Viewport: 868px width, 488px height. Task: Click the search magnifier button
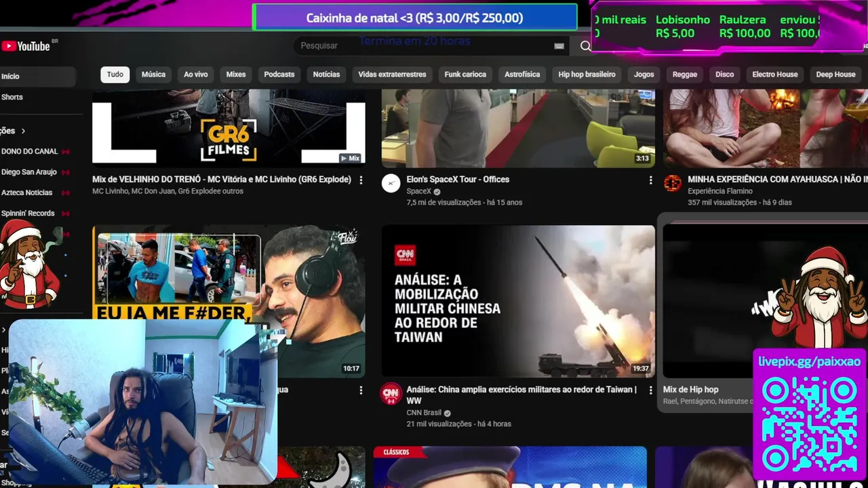click(x=585, y=46)
